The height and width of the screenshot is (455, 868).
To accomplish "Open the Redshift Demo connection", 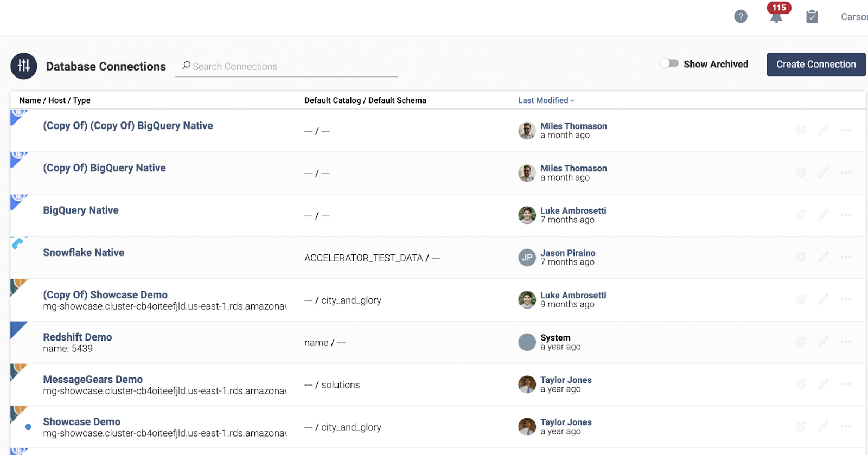I will 78,337.
